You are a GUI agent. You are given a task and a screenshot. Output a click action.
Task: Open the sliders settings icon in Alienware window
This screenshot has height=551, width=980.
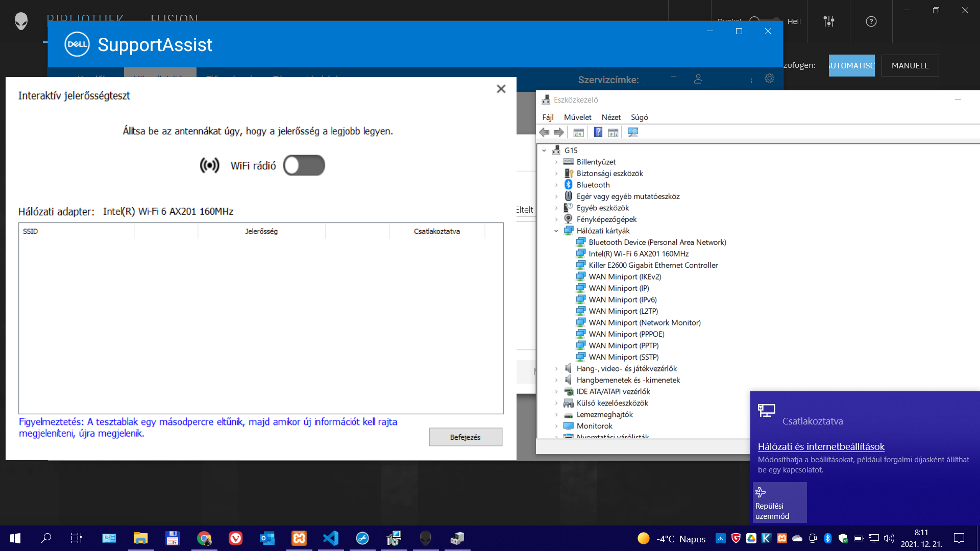point(829,21)
